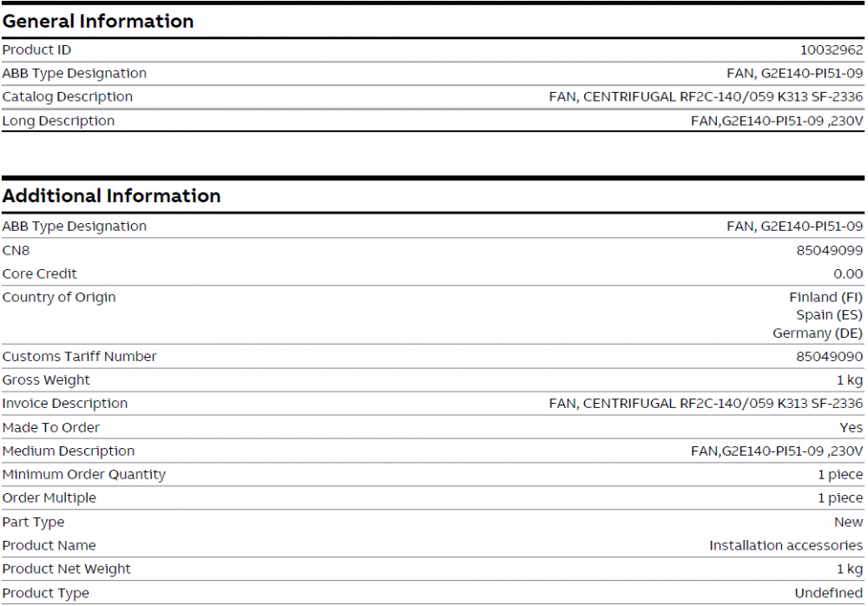This screenshot has height=606, width=868.
Task: Select the Product Name value Installation accessories
Action: pyautogui.click(x=786, y=545)
